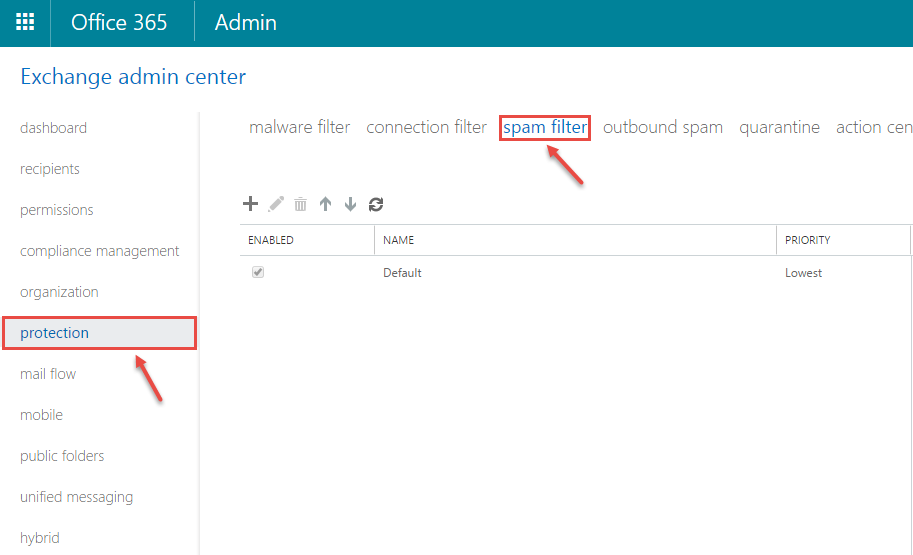The image size is (913, 555).
Task: Switch to the malware filter tab
Action: 299,127
